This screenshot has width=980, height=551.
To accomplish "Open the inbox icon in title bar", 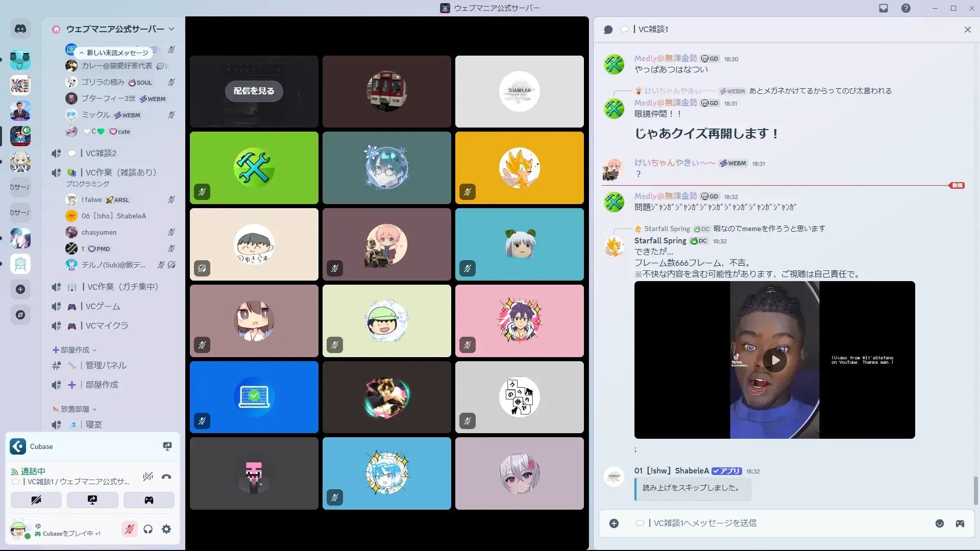I will 884,8.
